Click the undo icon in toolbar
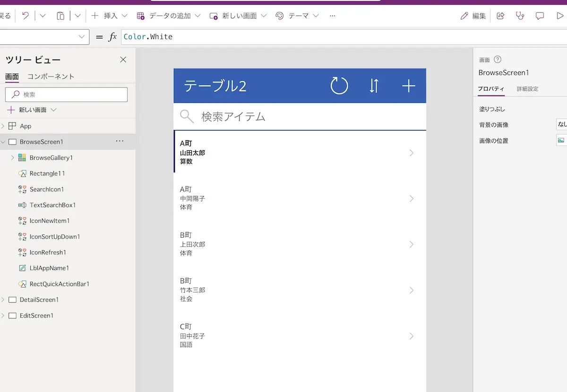The image size is (567, 392). pyautogui.click(x=26, y=16)
